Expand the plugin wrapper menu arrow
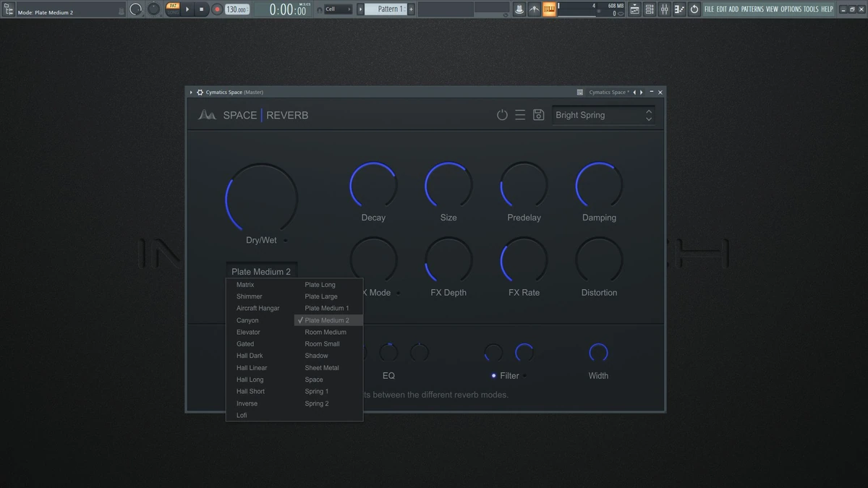 pyautogui.click(x=192, y=93)
